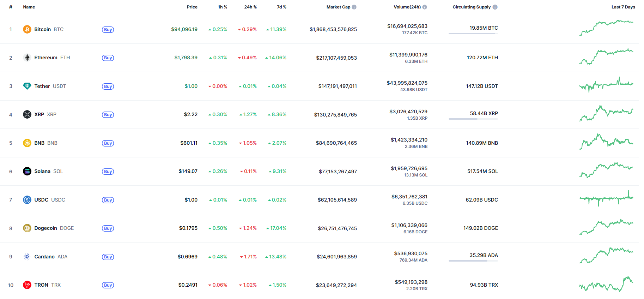Open the Market Cap info tooltip icon
The image size is (644, 299).
point(354,7)
